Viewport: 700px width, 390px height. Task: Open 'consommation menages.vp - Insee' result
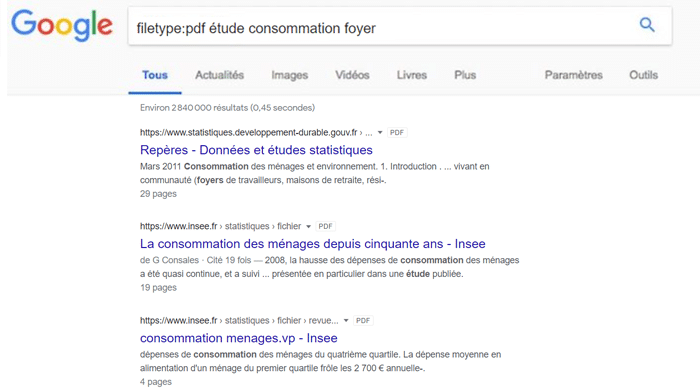(238, 338)
